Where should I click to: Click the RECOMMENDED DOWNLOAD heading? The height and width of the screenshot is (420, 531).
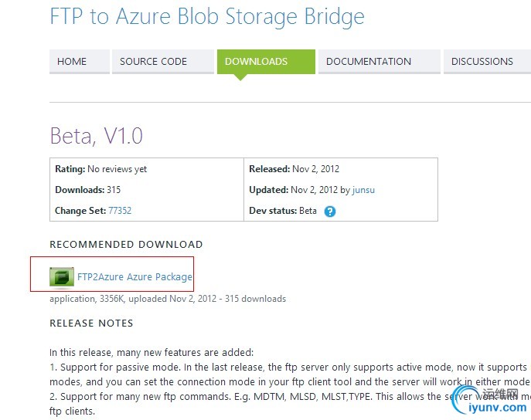[x=126, y=245]
